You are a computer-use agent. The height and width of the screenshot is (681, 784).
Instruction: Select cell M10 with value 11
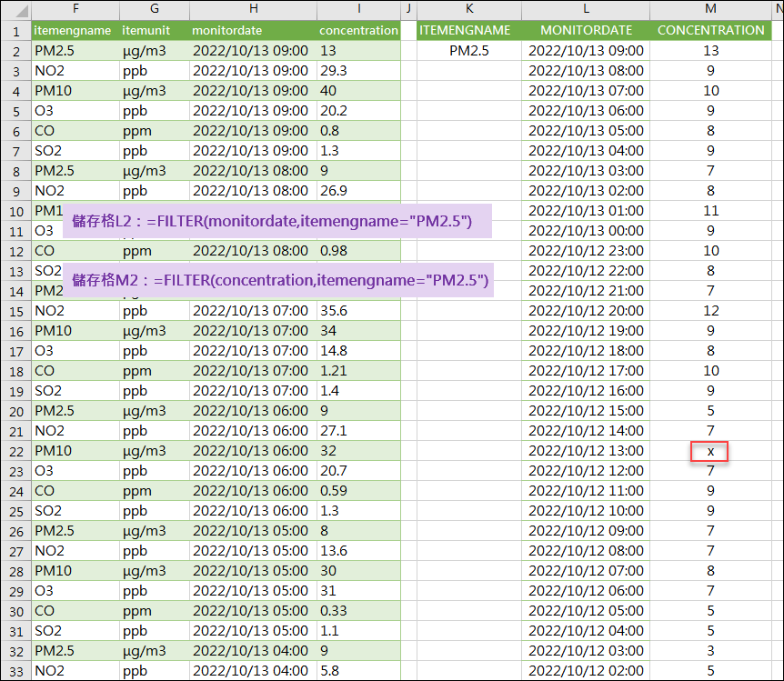pos(710,211)
